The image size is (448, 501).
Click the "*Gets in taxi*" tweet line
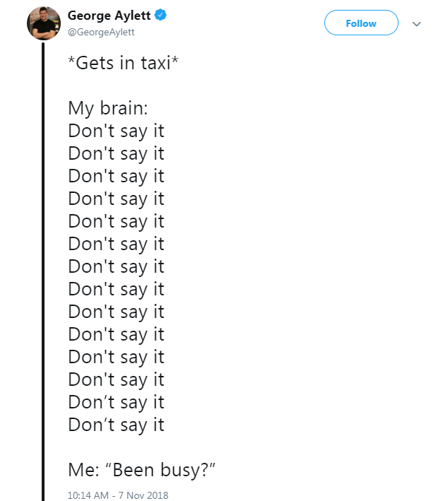tap(123, 63)
